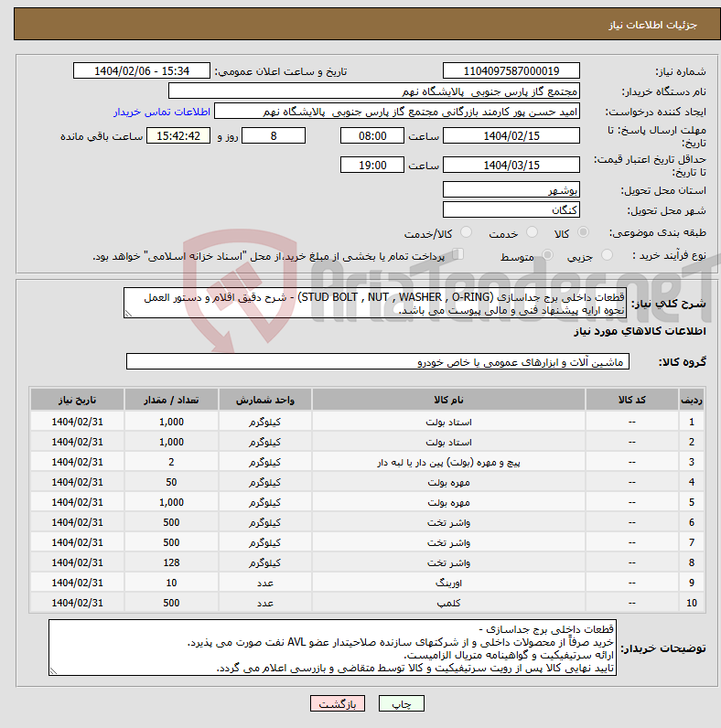Click the واحد شمارش column header
This screenshot has width=721, height=728.
click(264, 400)
